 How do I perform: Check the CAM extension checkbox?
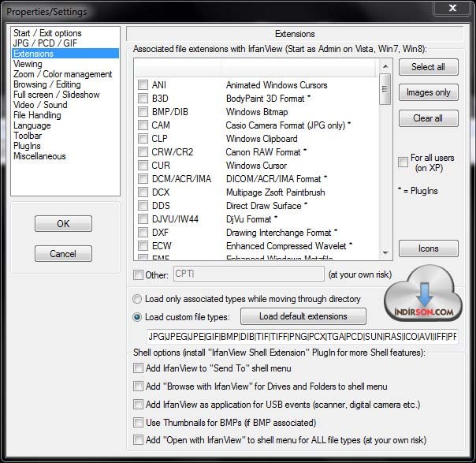tap(143, 125)
